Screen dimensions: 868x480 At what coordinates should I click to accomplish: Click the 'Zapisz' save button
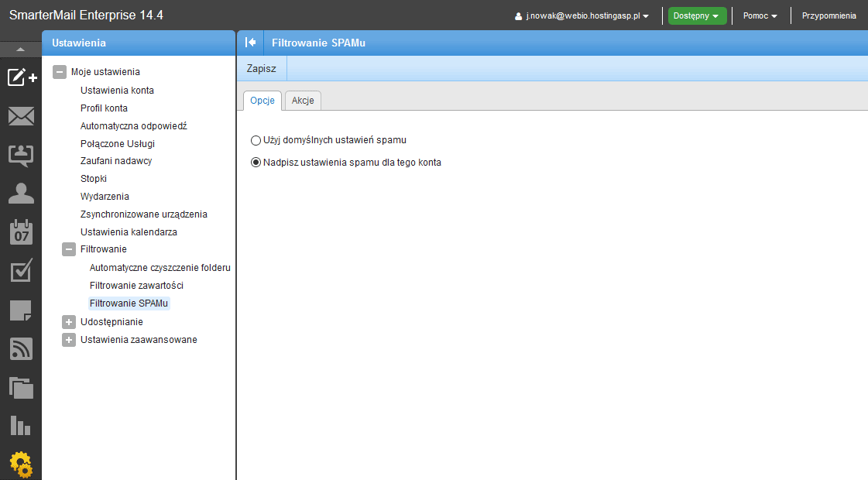click(x=261, y=68)
